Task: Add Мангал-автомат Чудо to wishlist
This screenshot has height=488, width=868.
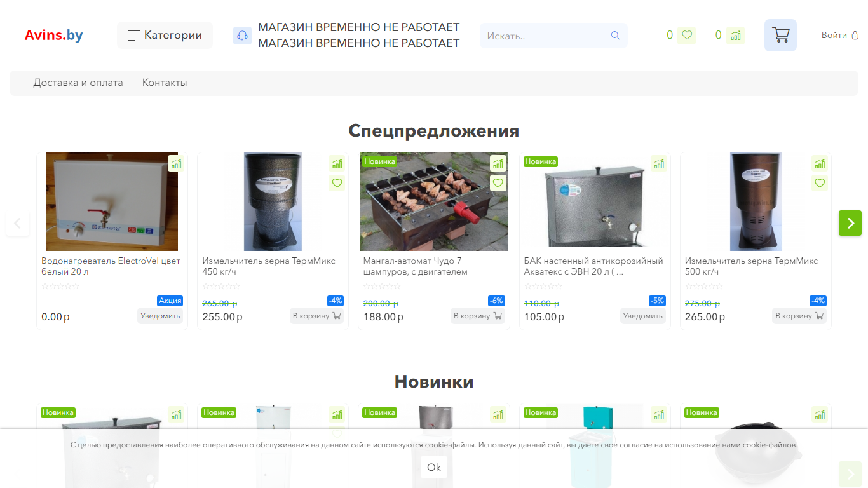Action: pos(498,183)
